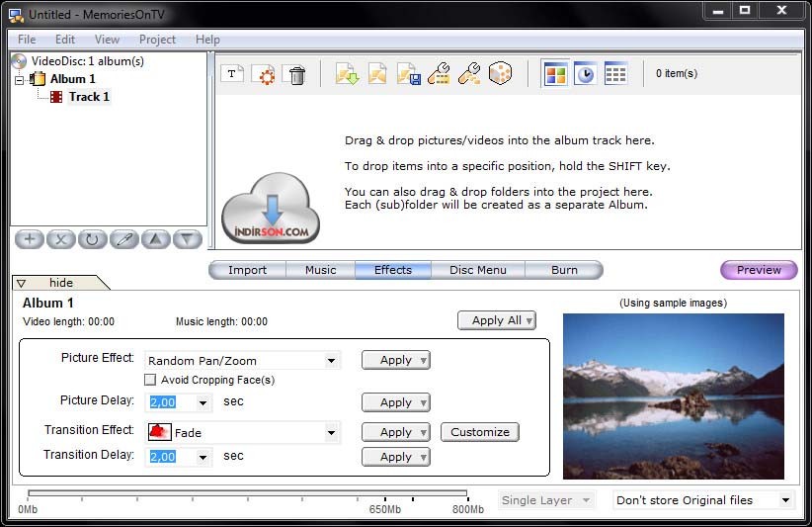Click Apply next to Picture Delay
Viewport: 812px width, 527px height.
(x=396, y=402)
